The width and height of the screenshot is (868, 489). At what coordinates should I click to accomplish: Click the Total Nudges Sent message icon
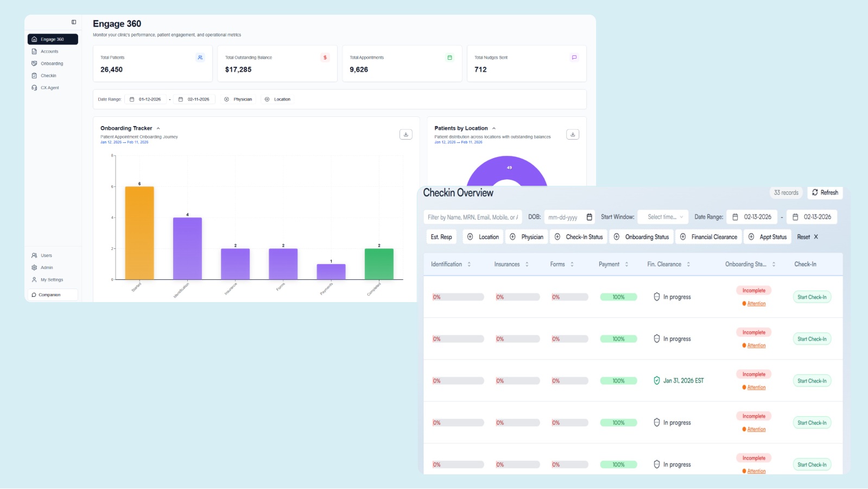click(x=574, y=58)
